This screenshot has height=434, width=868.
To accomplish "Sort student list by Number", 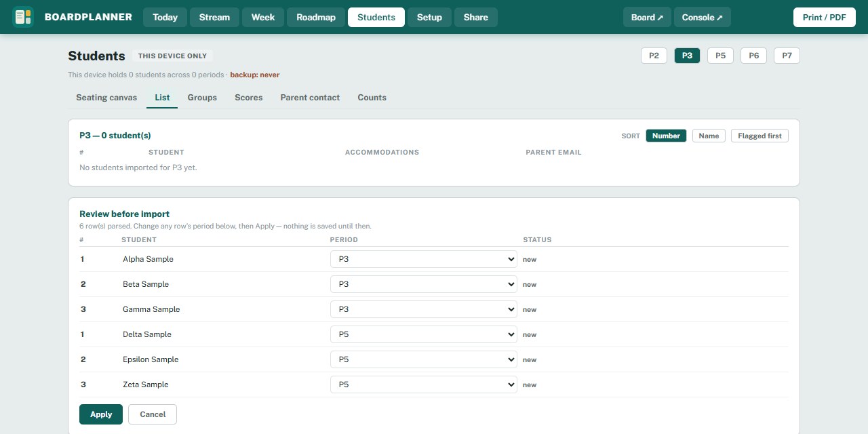I will [x=666, y=136].
